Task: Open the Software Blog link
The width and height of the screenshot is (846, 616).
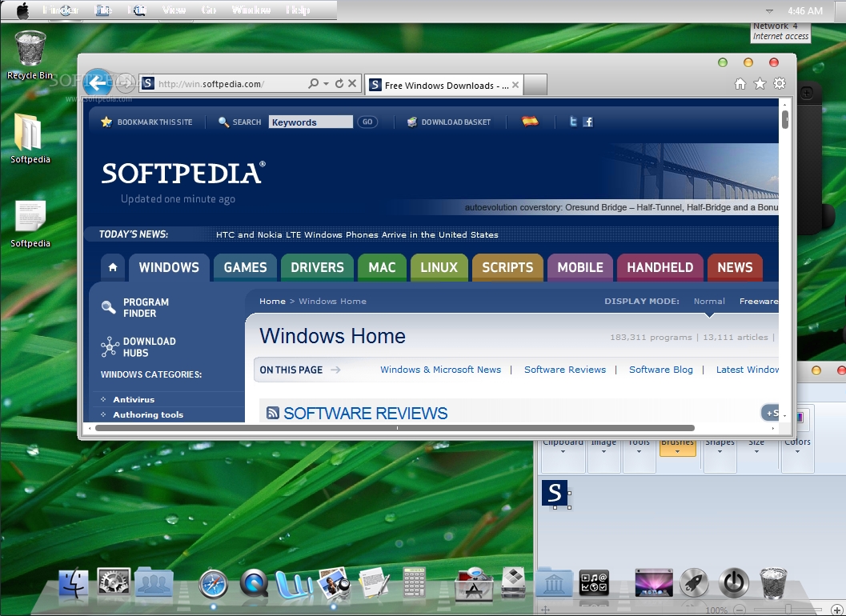Action: point(661,370)
